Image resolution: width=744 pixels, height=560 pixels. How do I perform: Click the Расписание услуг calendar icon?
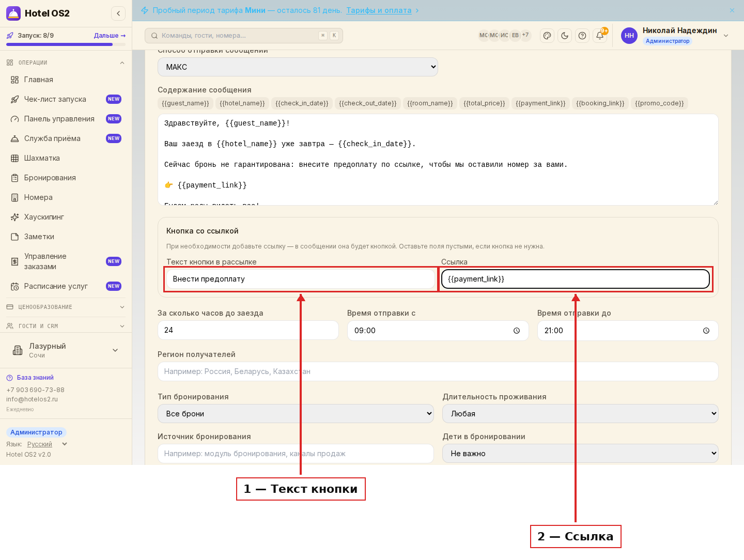click(15, 286)
